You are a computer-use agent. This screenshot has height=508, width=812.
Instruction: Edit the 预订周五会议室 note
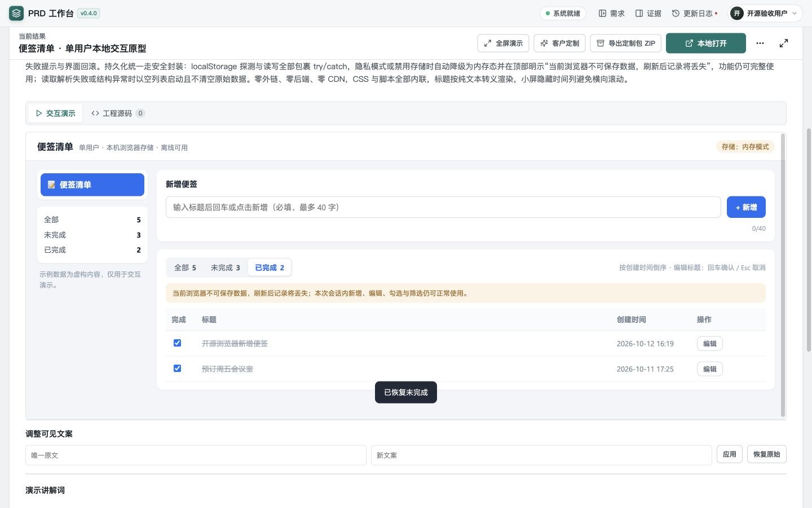tap(709, 369)
